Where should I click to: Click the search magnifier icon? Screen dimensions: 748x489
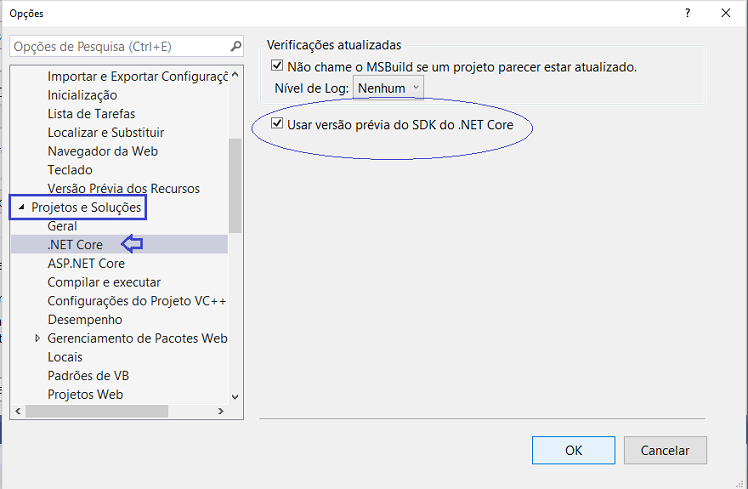[x=236, y=47]
